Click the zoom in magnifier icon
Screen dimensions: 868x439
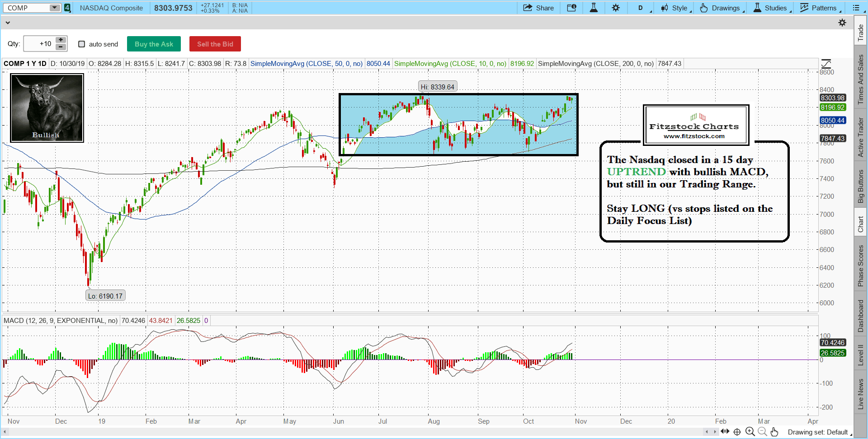pos(750,432)
